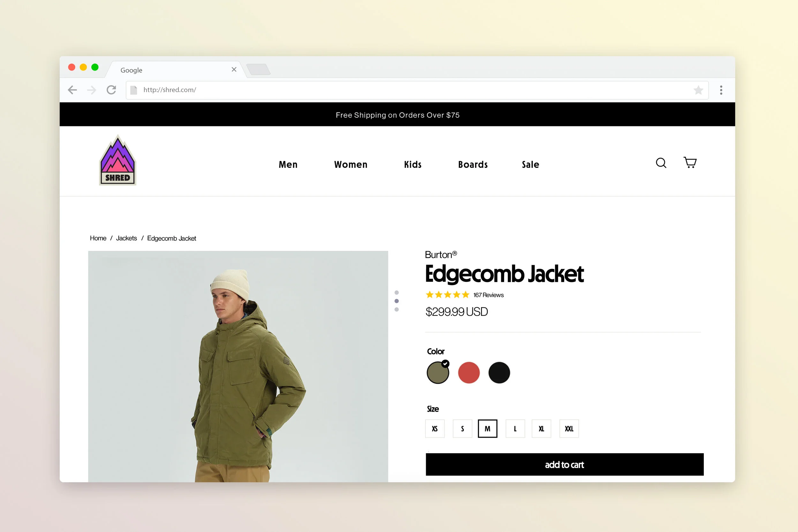Click the SHRED mountain logo
Screen dimensions: 798x532
pyautogui.click(x=117, y=160)
